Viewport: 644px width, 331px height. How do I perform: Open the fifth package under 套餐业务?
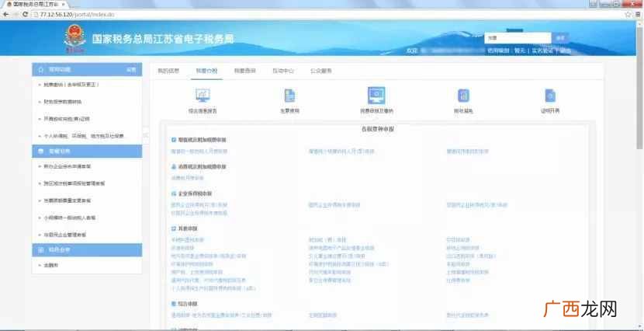tap(65, 235)
